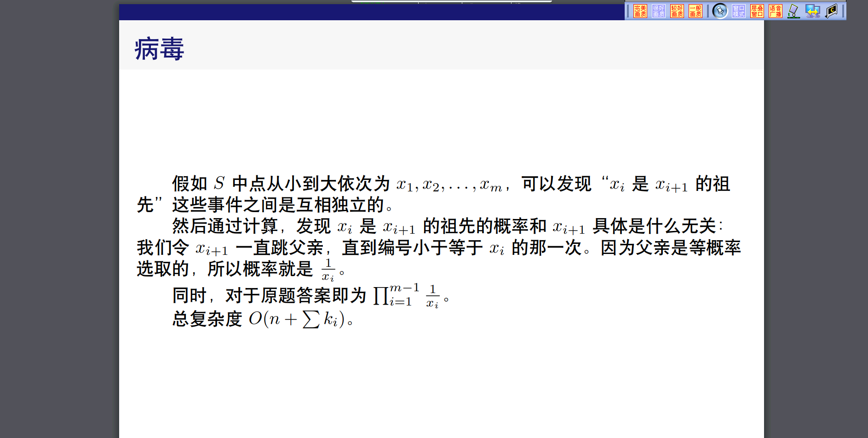Click the text 同时，对于原题答案即为
Viewport: 868px width, 438px height.
(269, 295)
